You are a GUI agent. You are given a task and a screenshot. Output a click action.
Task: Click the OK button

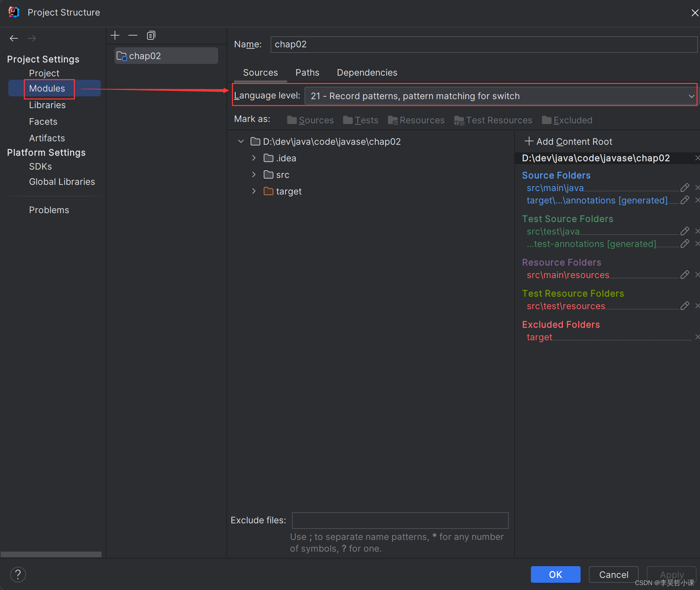click(x=555, y=574)
